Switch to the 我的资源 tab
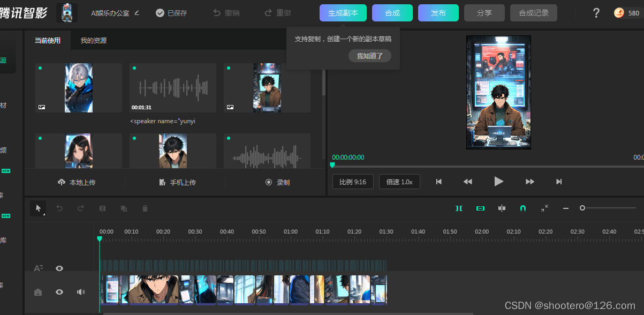This screenshot has height=315, width=644. coord(94,40)
